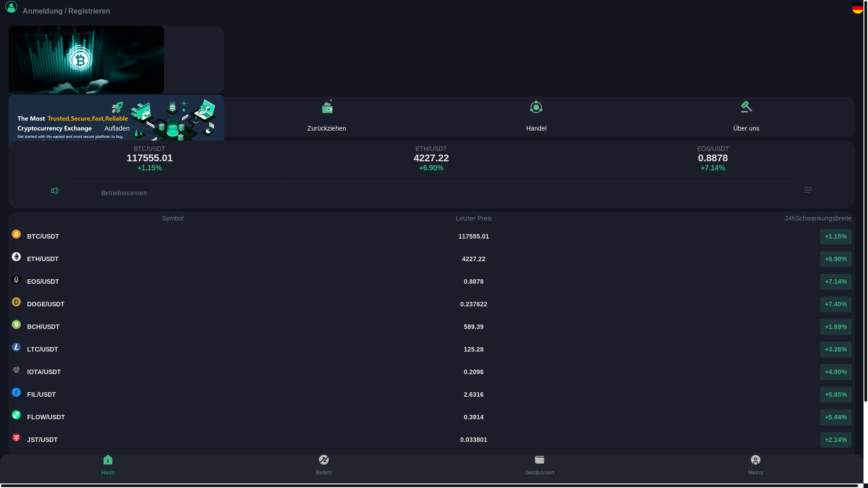This screenshot has width=868, height=488.
Task: Click the Ethereum coin icon
Action: pyautogui.click(x=16, y=257)
